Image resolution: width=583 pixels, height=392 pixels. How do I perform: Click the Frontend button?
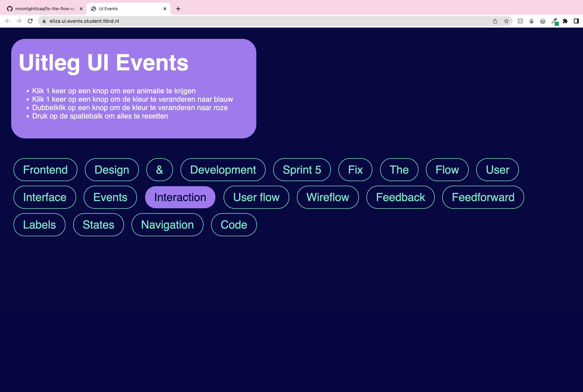pos(45,170)
